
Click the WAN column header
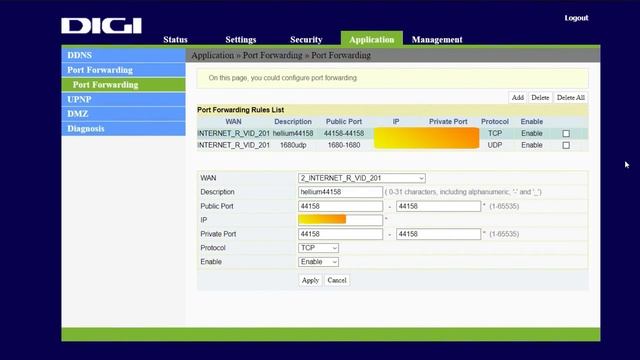click(233, 122)
